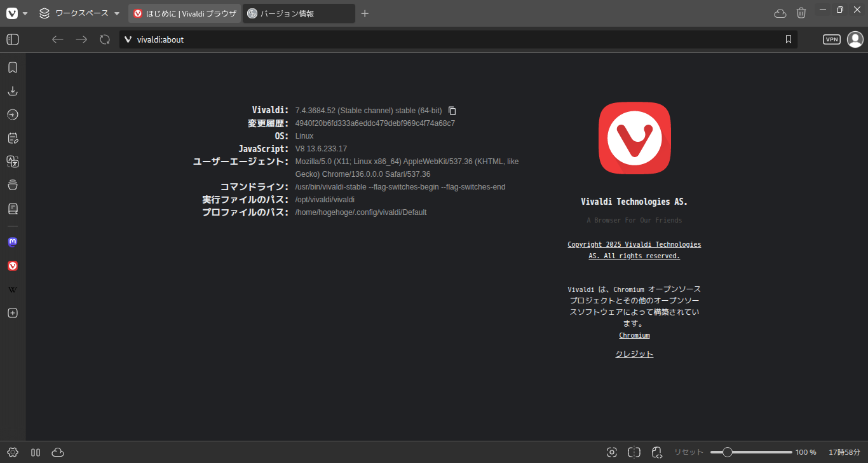Add a new web panel with the plus icon
The height and width of the screenshot is (463, 868).
(x=13, y=313)
